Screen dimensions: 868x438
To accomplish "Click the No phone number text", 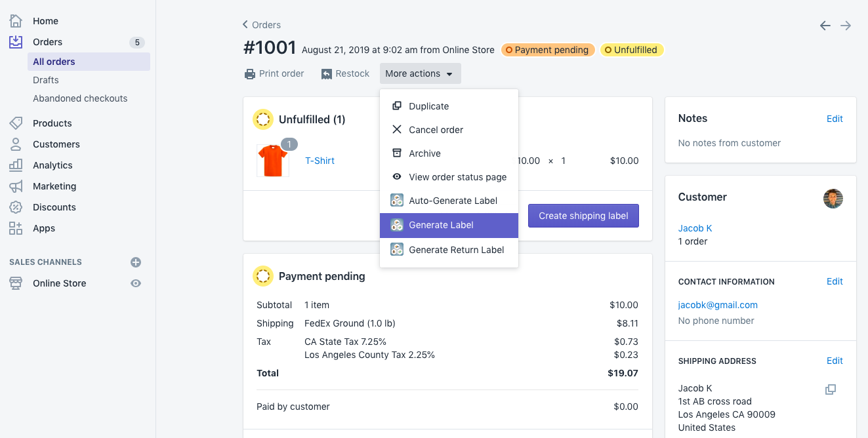I will (716, 321).
